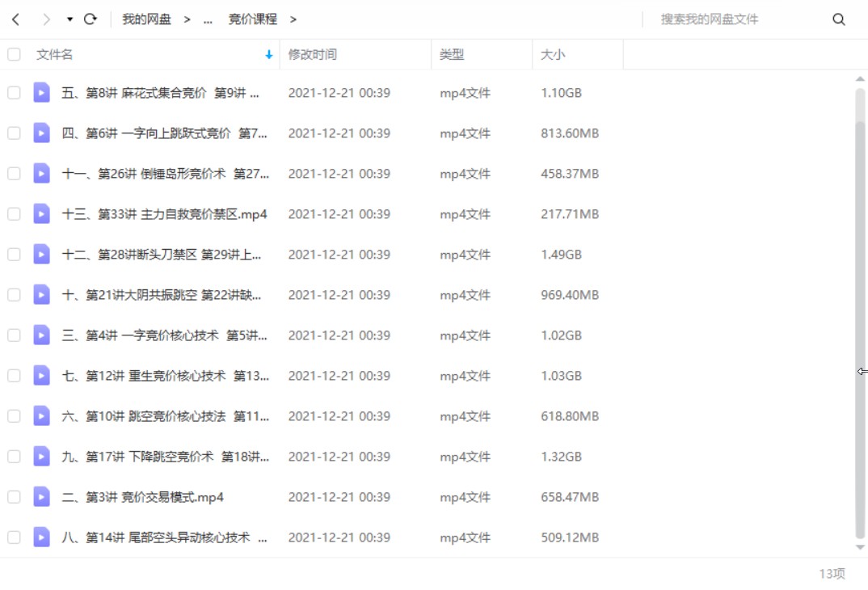Image resolution: width=868 pixels, height=590 pixels.
Task: Check the box beside 第14讲 尾部空头异动核心技术
Action: (13, 537)
